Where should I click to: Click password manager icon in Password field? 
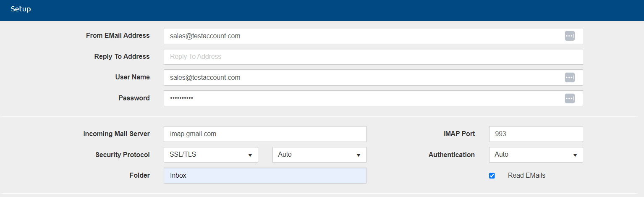click(569, 98)
